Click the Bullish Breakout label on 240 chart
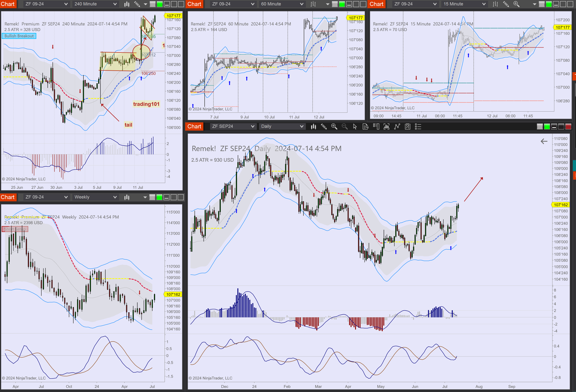This screenshot has height=392, width=576. point(19,36)
